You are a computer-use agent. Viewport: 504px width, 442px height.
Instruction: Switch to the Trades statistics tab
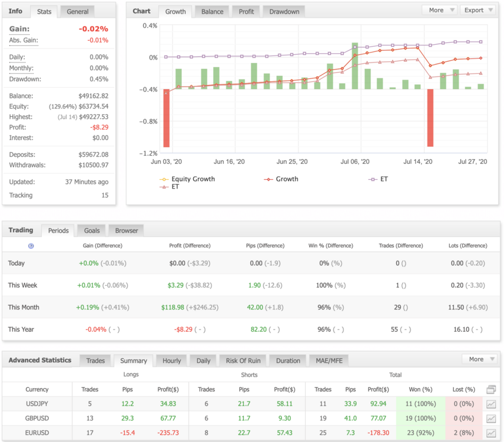point(95,361)
